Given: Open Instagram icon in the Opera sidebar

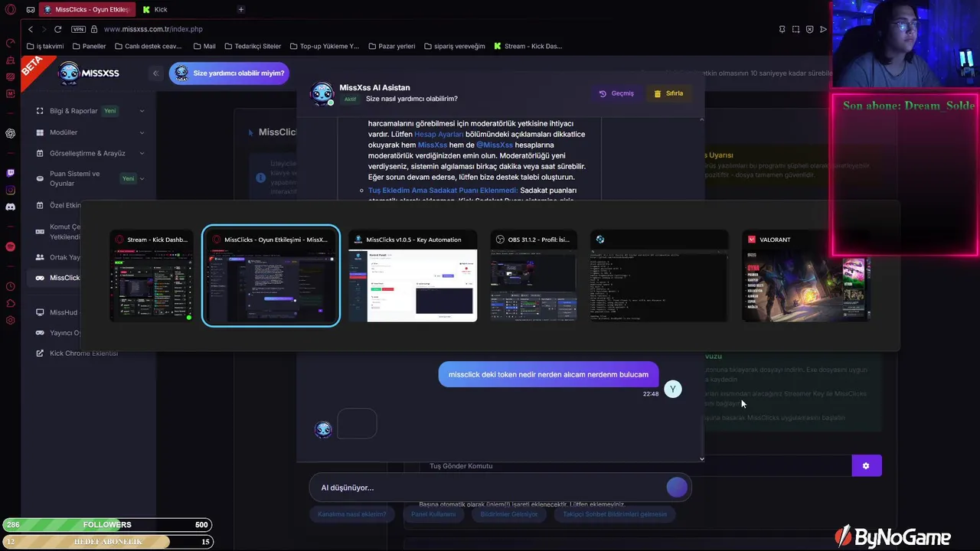Looking at the screenshot, I should coord(11,190).
